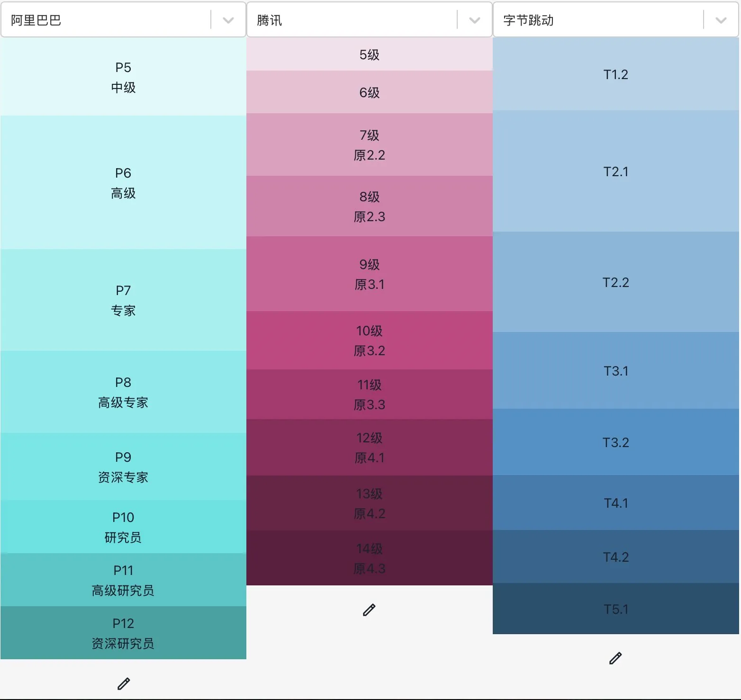Click the 字节跳动 company selector field
Image resolution: width=741 pixels, height=700 pixels.
click(x=616, y=20)
